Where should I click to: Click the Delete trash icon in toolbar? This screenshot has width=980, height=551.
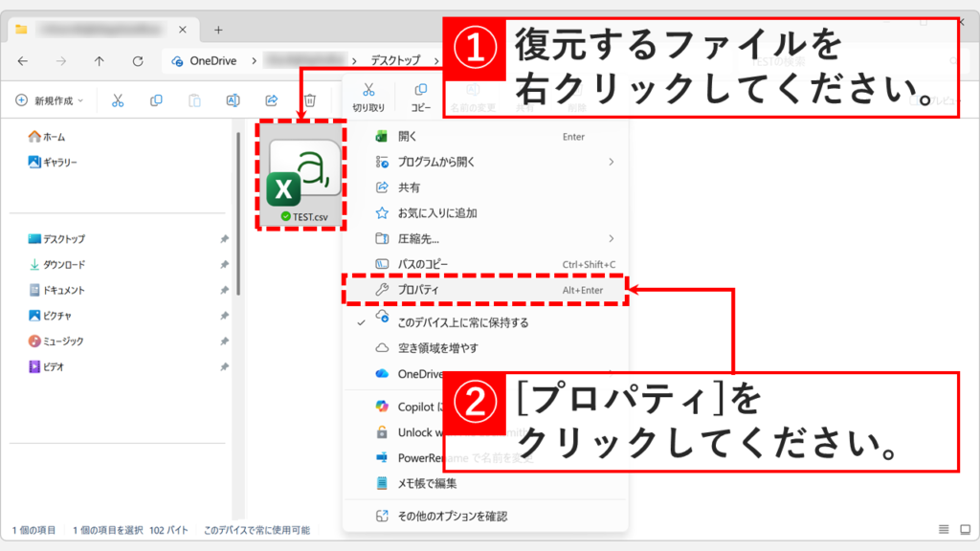[x=310, y=100]
